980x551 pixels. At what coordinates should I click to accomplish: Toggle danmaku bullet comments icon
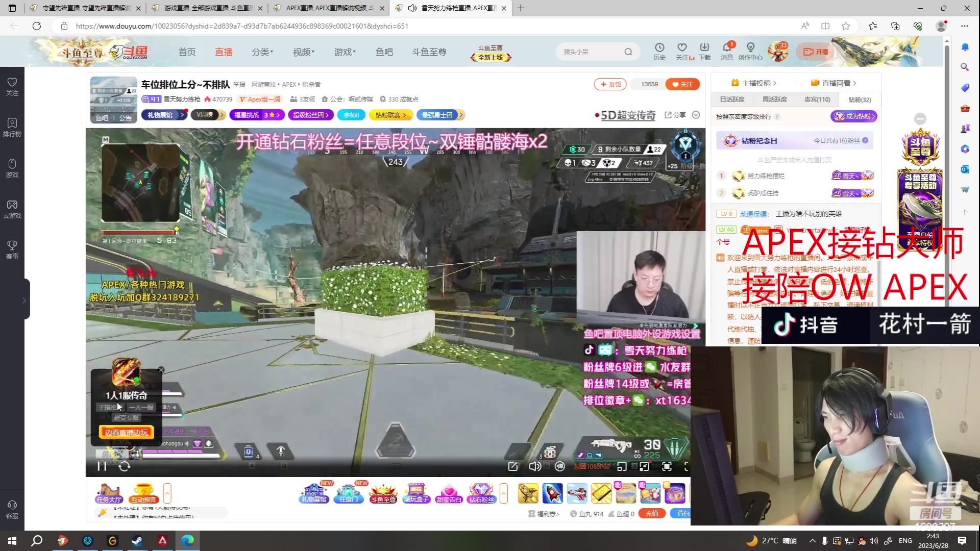tap(560, 466)
